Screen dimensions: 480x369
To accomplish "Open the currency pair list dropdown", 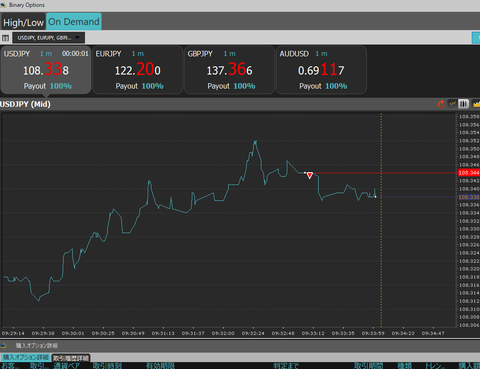I will click(49, 38).
